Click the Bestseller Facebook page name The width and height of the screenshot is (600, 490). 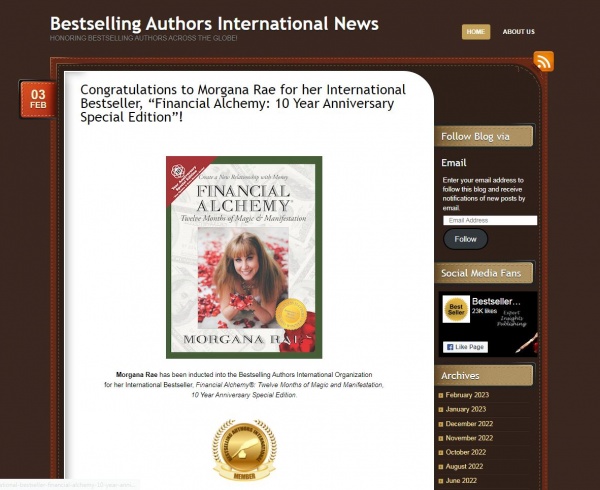[x=496, y=301]
